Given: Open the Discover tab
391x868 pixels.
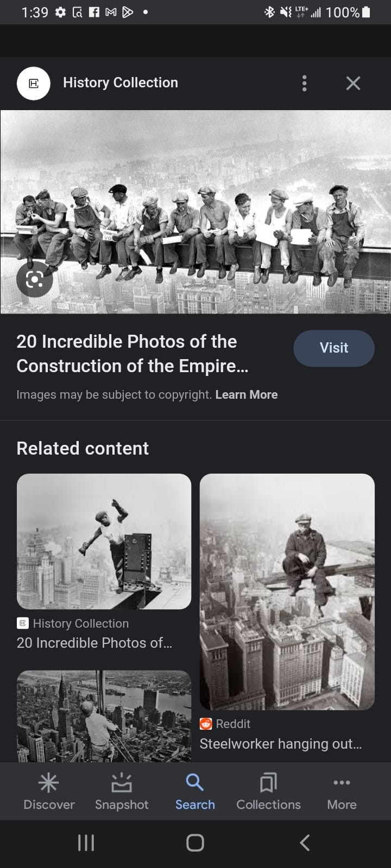Looking at the screenshot, I should pos(49,792).
